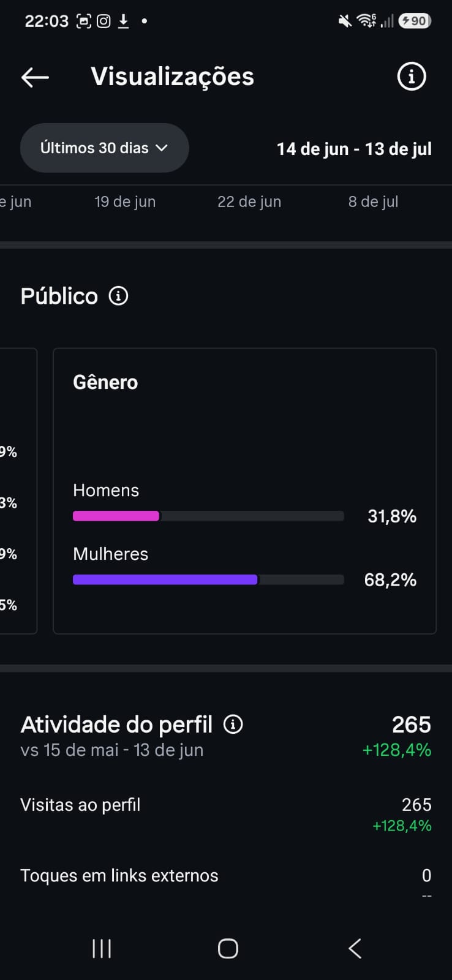The height and width of the screenshot is (980, 452).
Task: Tap the Android home button
Action: (x=228, y=948)
